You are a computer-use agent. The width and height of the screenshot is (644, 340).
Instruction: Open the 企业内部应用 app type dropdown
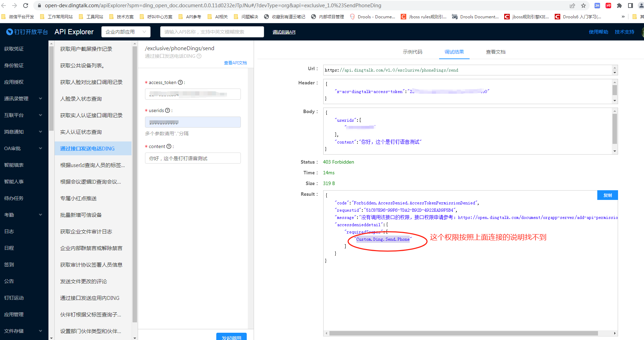point(126,32)
